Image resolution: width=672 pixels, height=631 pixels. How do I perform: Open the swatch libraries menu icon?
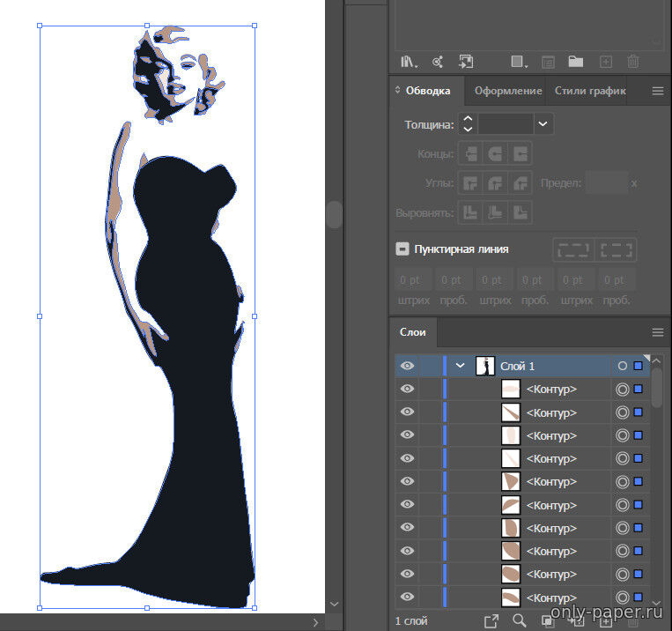(408, 62)
